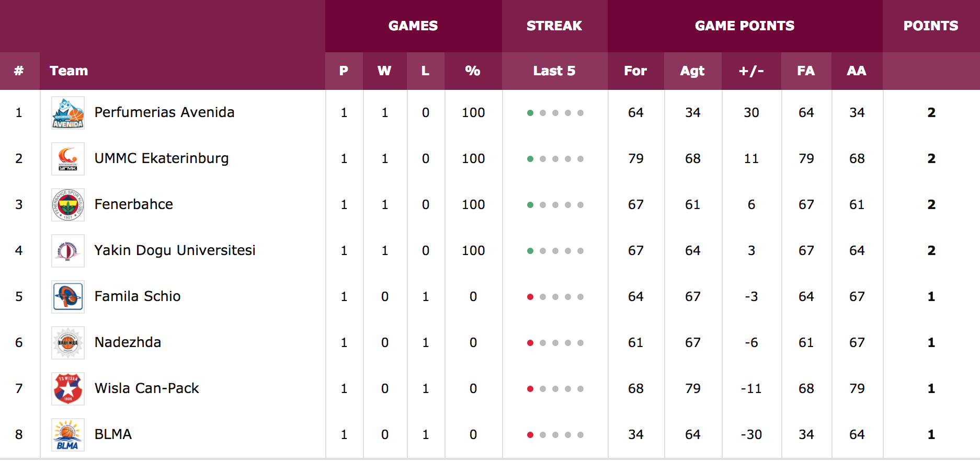Click the green win dot for Perfumerias Avenida
The height and width of the screenshot is (461, 980).
click(530, 113)
